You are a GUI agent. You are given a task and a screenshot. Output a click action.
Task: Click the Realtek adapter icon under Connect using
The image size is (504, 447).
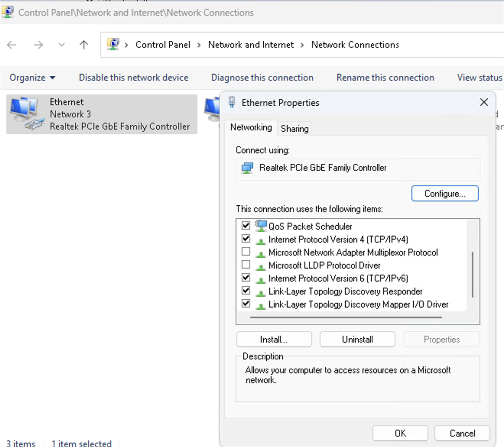pos(247,168)
